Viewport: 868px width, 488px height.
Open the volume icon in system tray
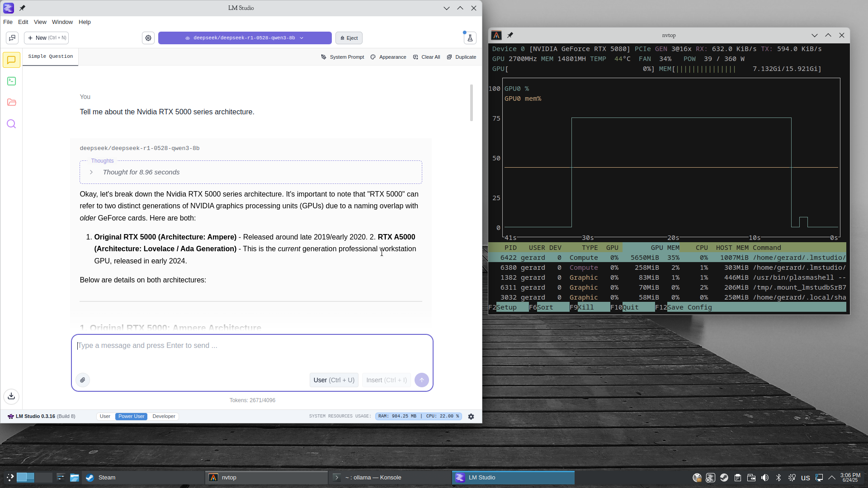[765, 478]
